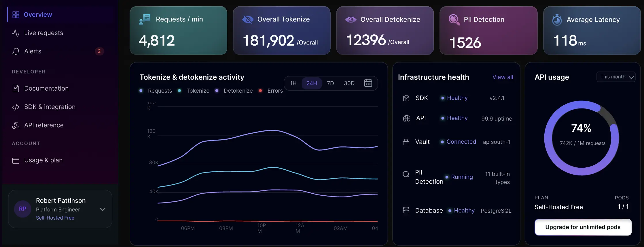
Task: Open the This month dropdown
Action: [x=616, y=77]
